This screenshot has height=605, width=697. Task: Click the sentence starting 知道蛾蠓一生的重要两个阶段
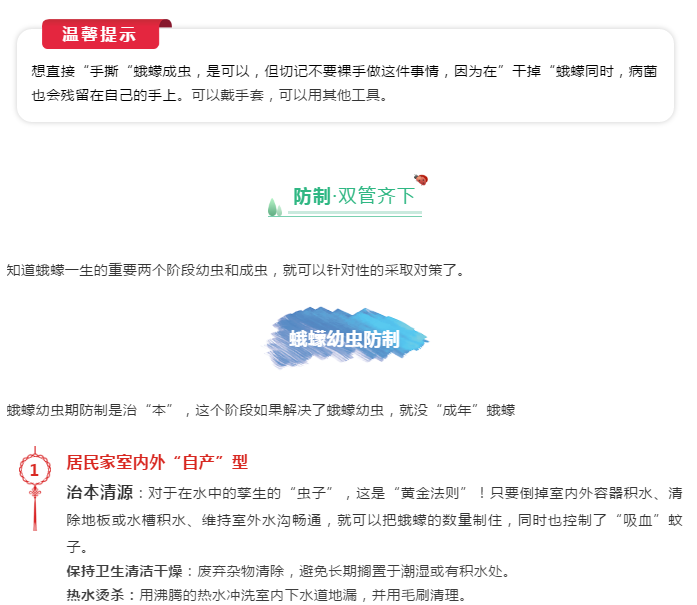coord(236,270)
